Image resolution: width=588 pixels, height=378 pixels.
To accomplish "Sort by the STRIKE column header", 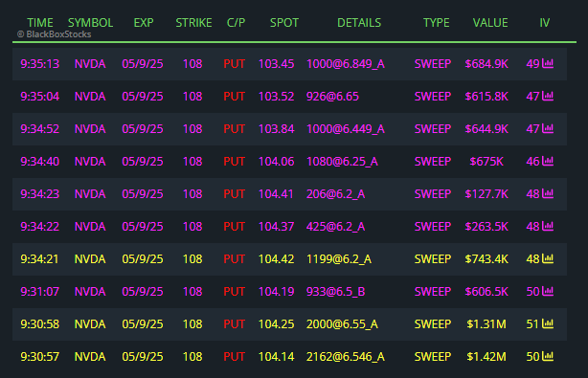I will [193, 23].
